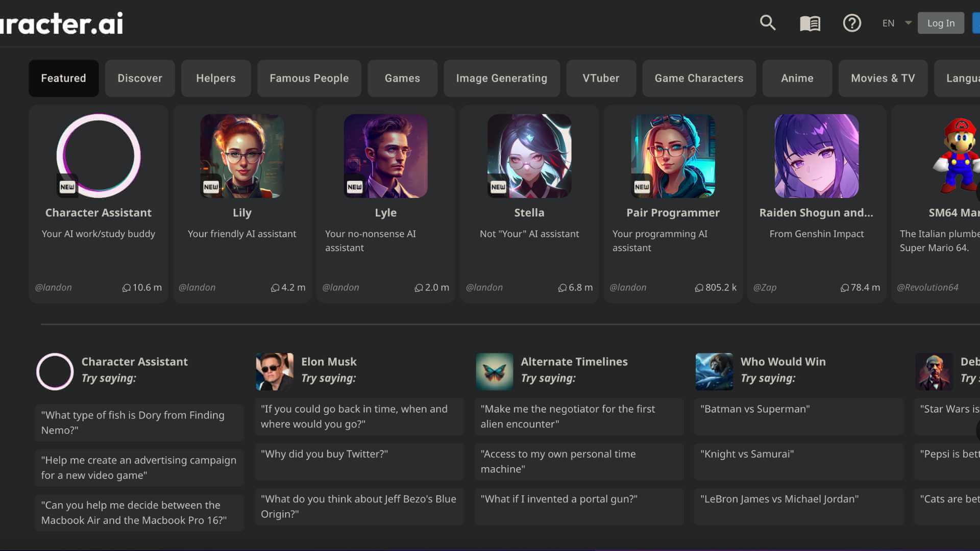Image resolution: width=980 pixels, height=551 pixels.
Task: Expand the EN language dropdown
Action: 896,23
